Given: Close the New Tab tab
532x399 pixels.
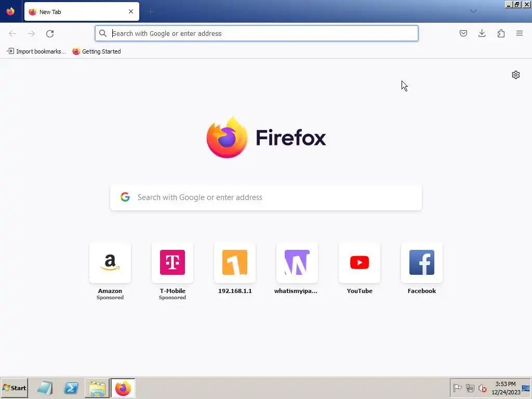Looking at the screenshot, I should 130,11.
